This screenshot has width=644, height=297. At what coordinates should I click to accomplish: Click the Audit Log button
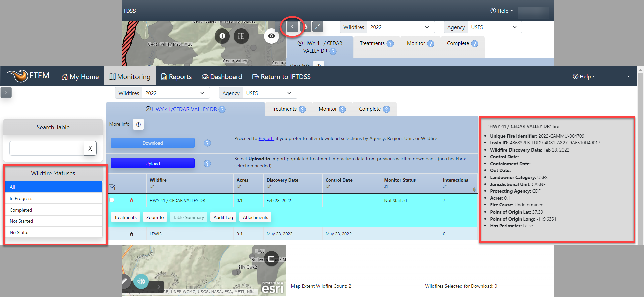click(223, 217)
